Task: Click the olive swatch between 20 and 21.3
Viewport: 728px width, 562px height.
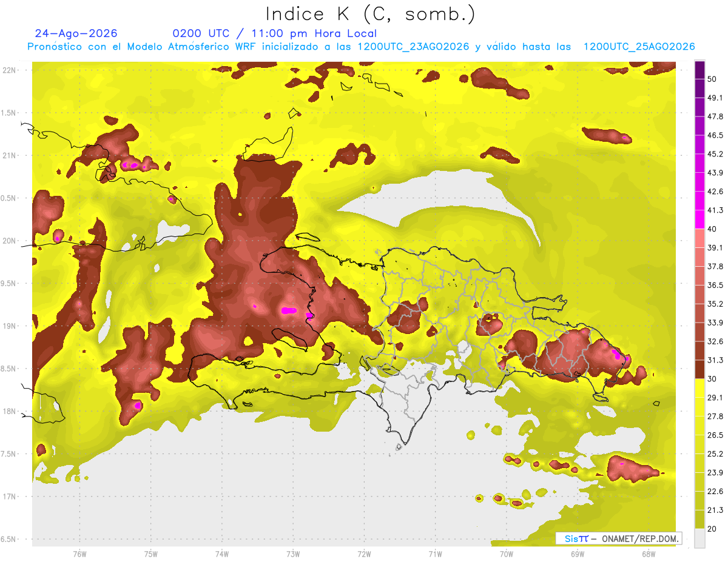Action: point(699,520)
